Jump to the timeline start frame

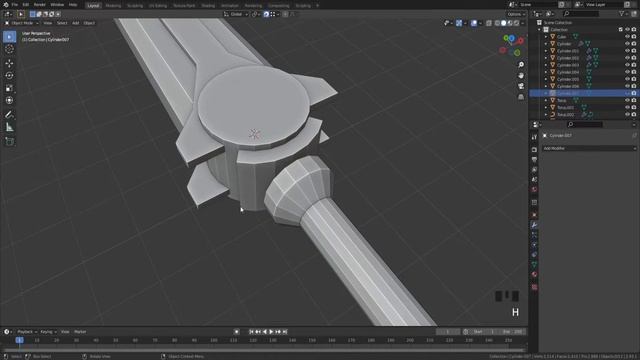click(x=251, y=332)
